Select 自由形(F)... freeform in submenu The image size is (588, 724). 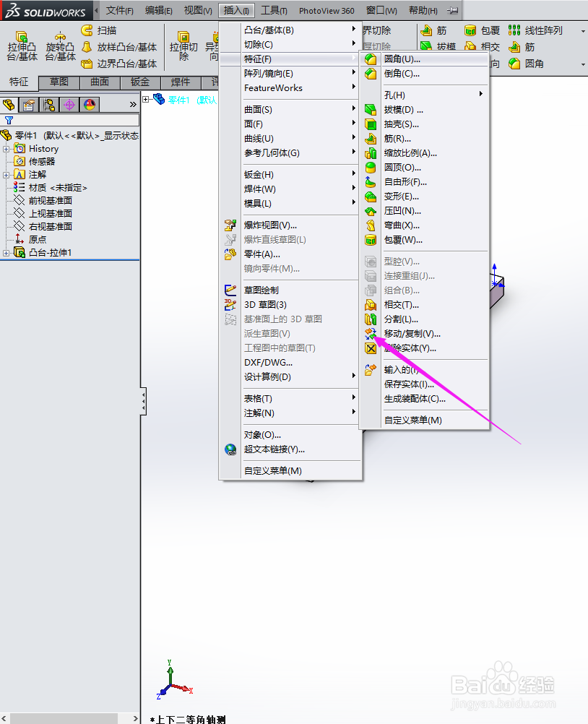pos(424,182)
